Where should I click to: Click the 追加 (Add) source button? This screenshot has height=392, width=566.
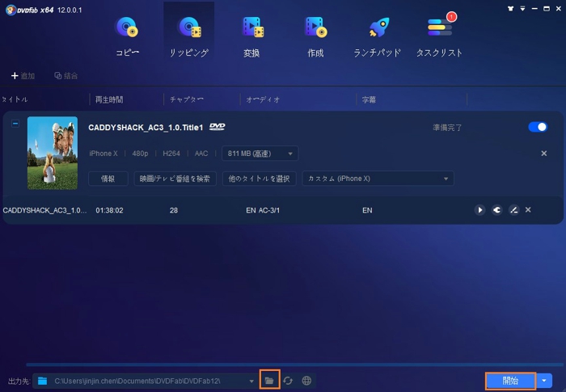pyautogui.click(x=23, y=76)
